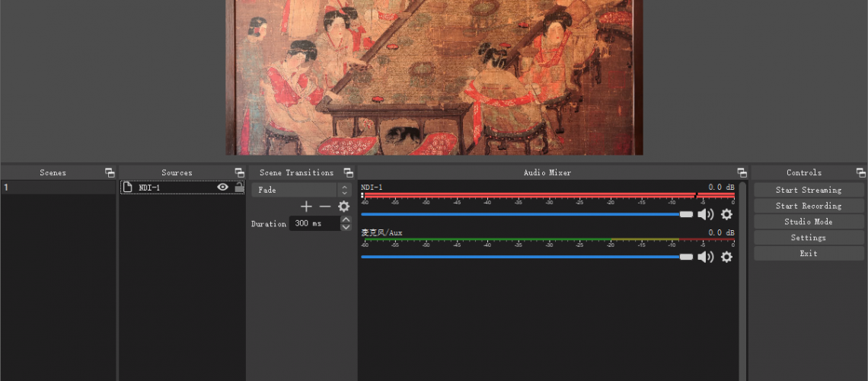Click the painting preview canvas

tap(434, 78)
